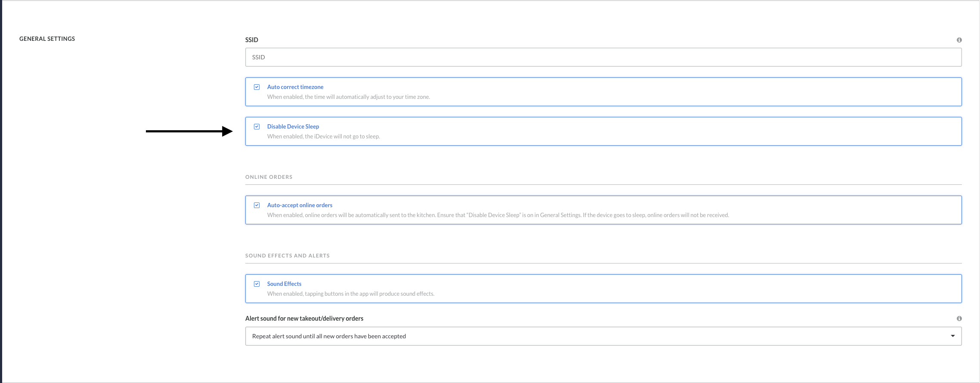
Task: Click the info icon next to SSID
Action: [x=959, y=40]
